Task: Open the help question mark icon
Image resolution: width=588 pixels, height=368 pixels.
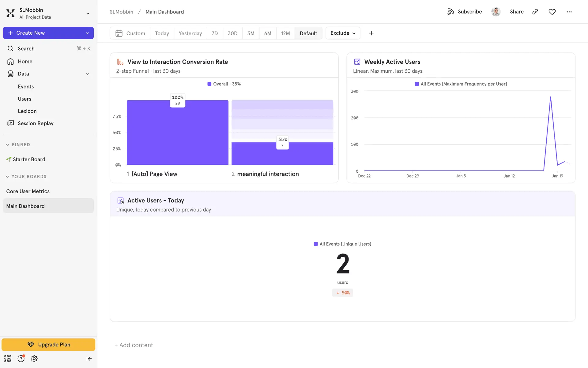Action: click(21, 358)
